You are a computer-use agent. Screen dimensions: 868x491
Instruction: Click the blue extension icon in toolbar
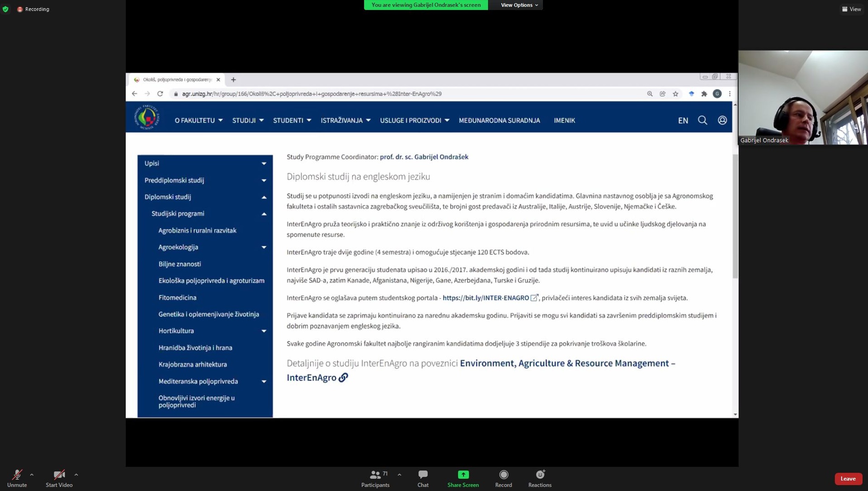[691, 94]
